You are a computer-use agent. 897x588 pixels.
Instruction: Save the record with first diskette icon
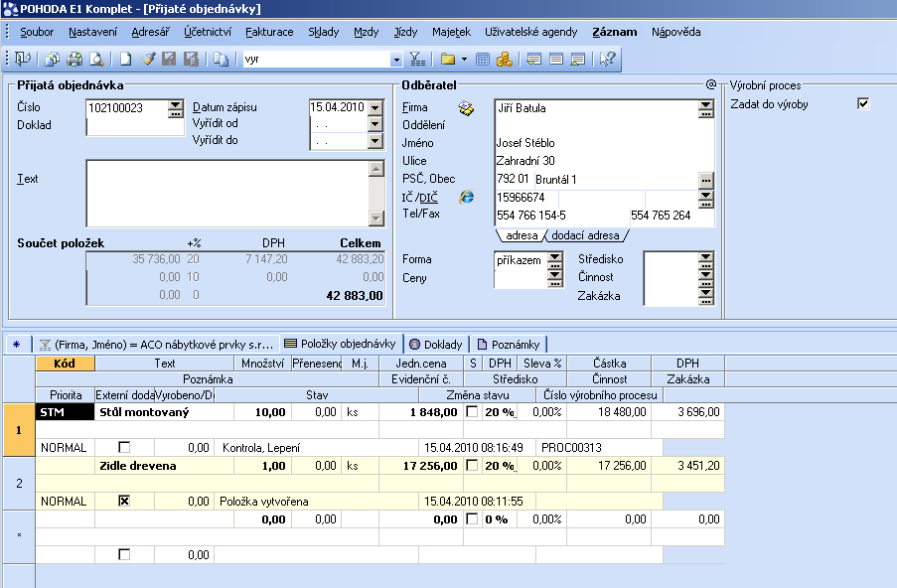(x=169, y=59)
